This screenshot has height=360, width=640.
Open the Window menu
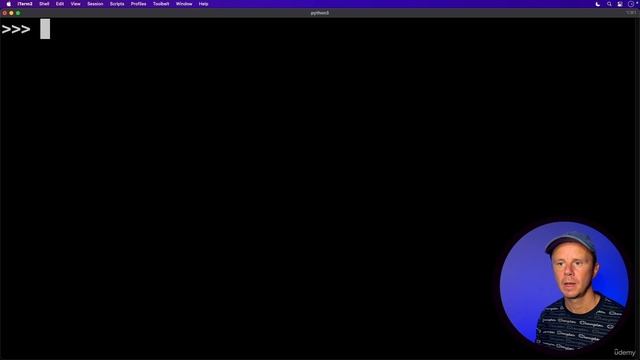point(184,4)
